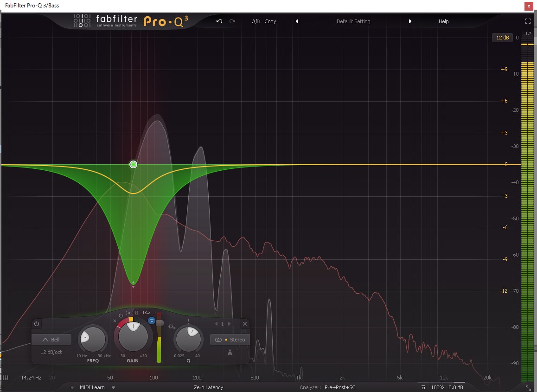The width and height of the screenshot is (537, 392).
Task: Click the Undo arrow icon
Action: click(x=219, y=21)
